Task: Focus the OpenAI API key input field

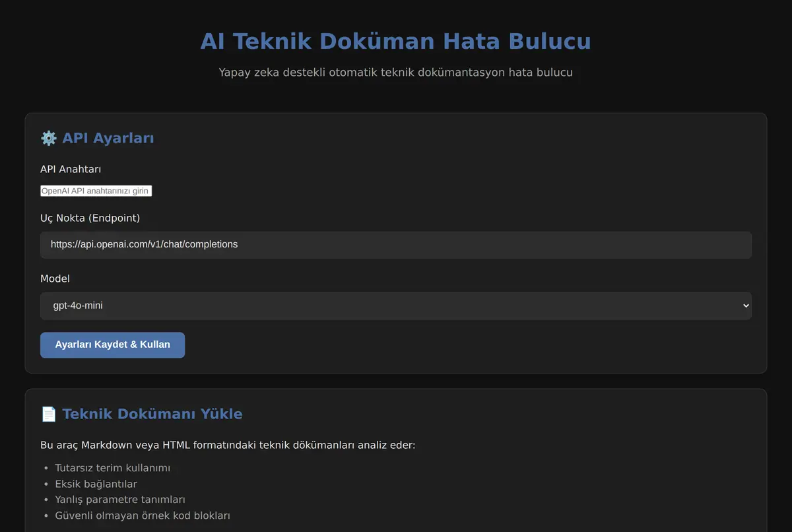Action: click(96, 191)
